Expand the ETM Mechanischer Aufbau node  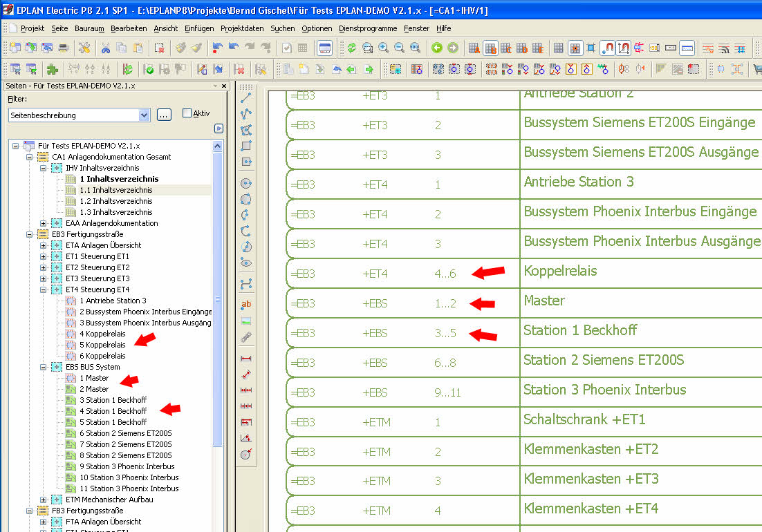pyautogui.click(x=44, y=500)
